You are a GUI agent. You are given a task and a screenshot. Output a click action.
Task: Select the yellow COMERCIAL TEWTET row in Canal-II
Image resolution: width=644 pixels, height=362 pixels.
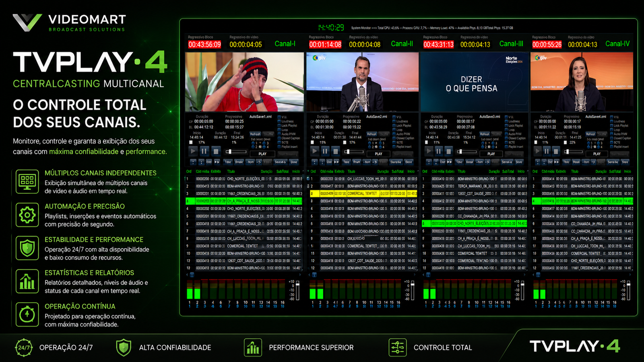tap(364, 193)
